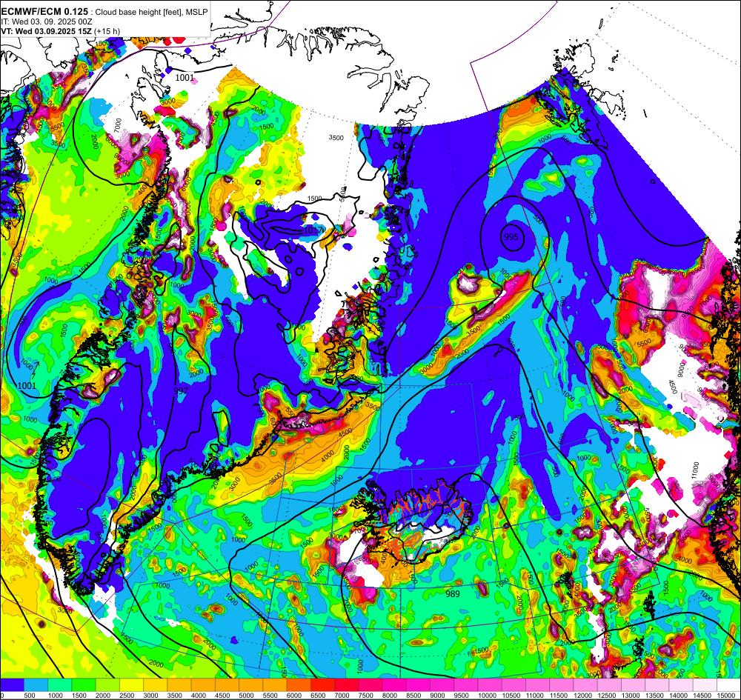Click the 1017 high pressure label
This screenshot has height=700, width=741.
coord(313,230)
